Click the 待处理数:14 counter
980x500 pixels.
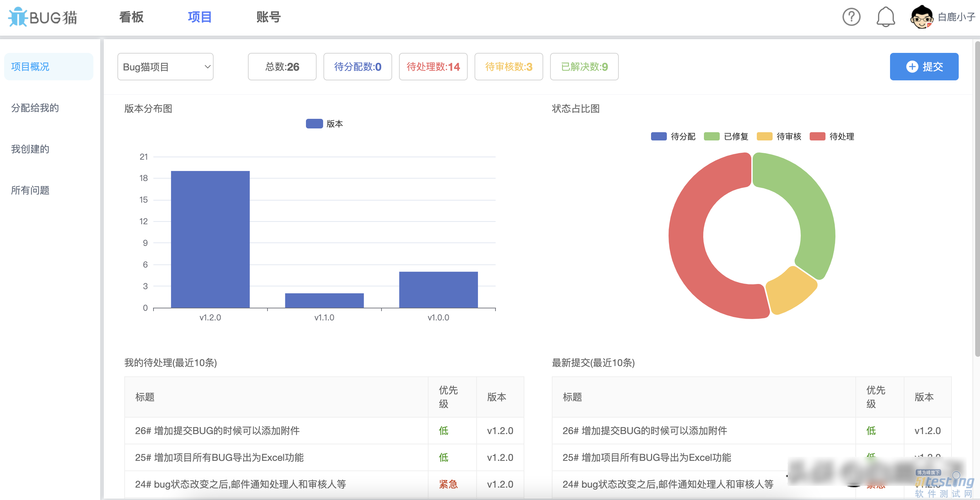pyautogui.click(x=433, y=67)
